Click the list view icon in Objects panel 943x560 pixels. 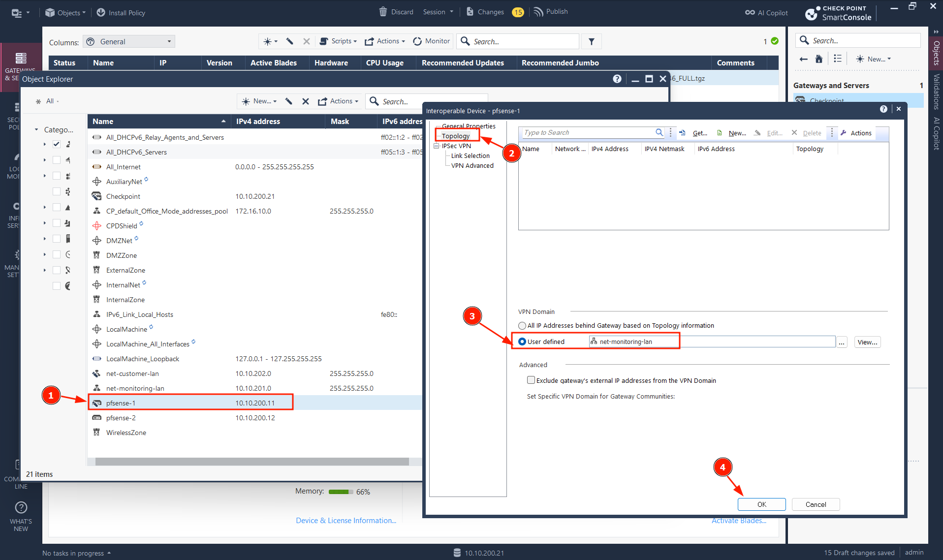(x=838, y=59)
